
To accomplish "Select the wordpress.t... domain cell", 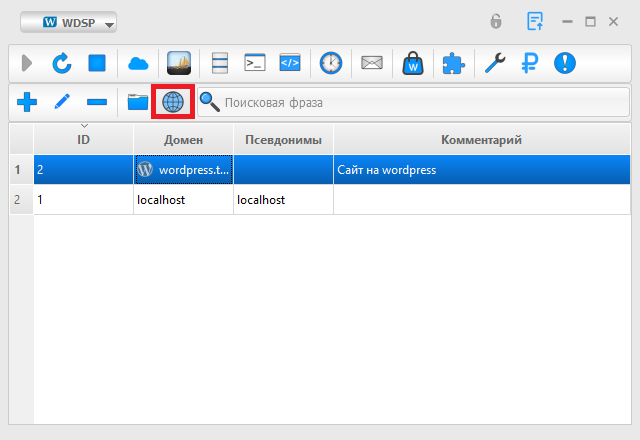I will (183, 169).
